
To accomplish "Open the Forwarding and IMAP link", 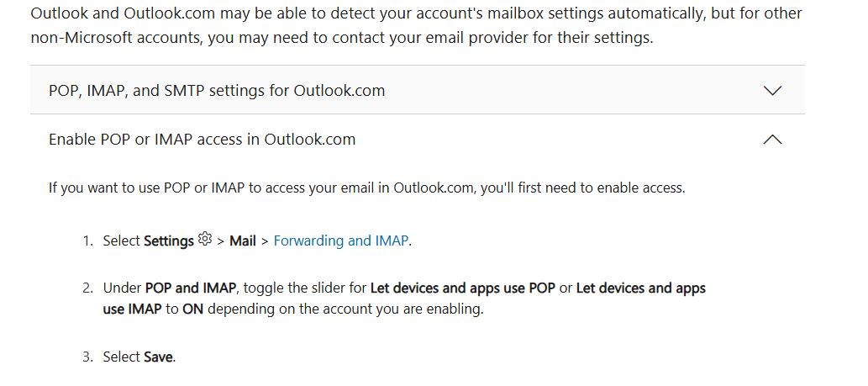I will point(341,241).
